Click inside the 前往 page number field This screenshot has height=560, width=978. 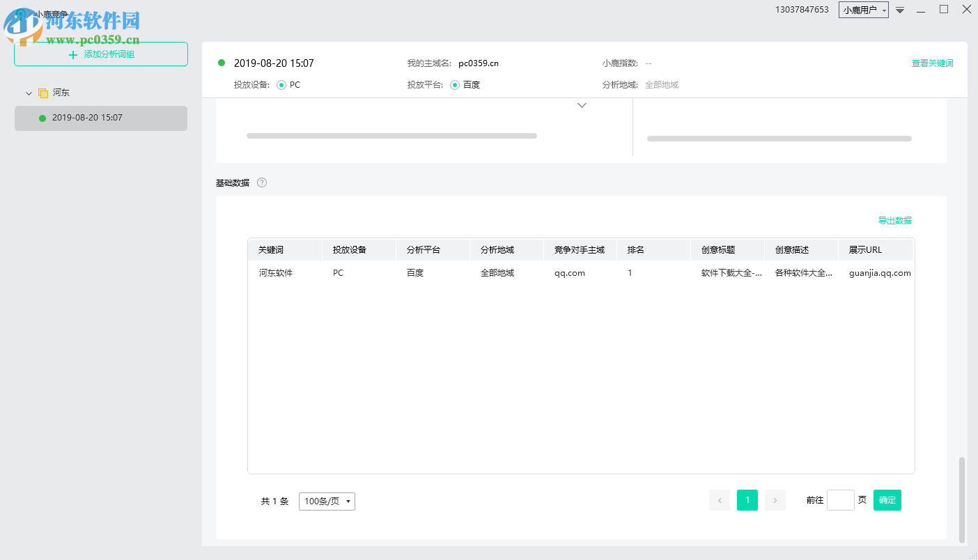point(841,500)
